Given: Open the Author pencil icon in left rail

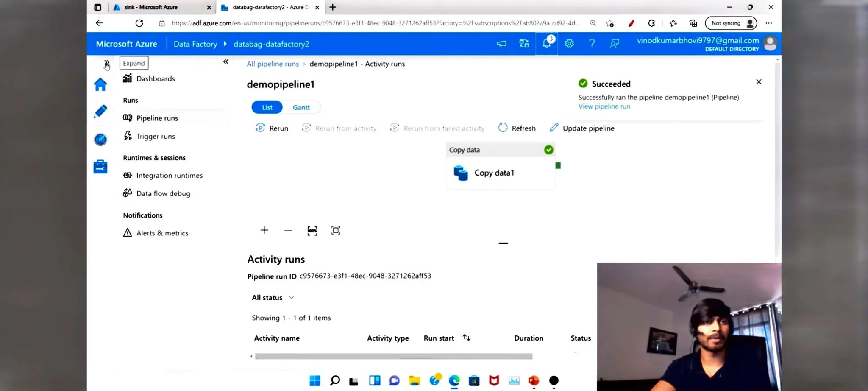Looking at the screenshot, I should coord(100,112).
